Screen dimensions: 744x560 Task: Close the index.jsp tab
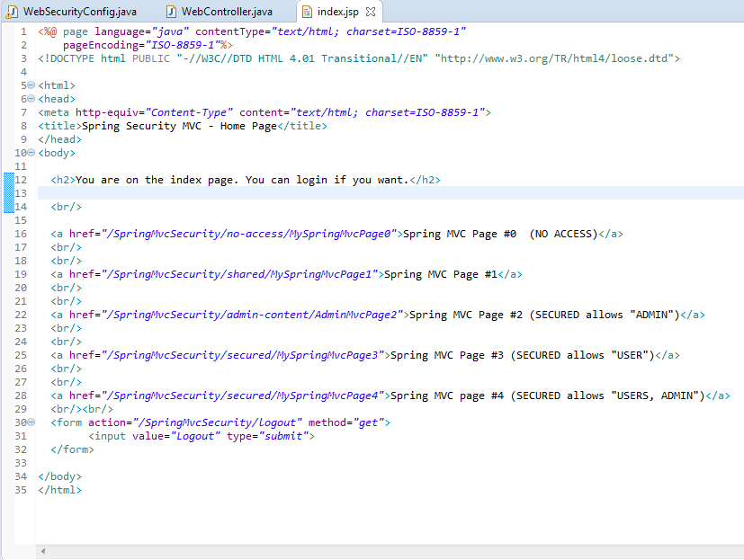[371, 12]
